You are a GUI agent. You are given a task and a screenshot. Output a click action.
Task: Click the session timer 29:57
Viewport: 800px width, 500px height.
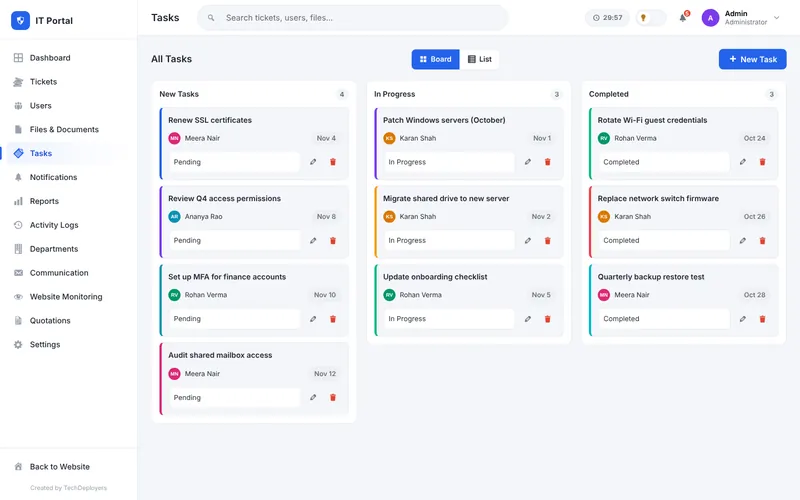(607, 18)
